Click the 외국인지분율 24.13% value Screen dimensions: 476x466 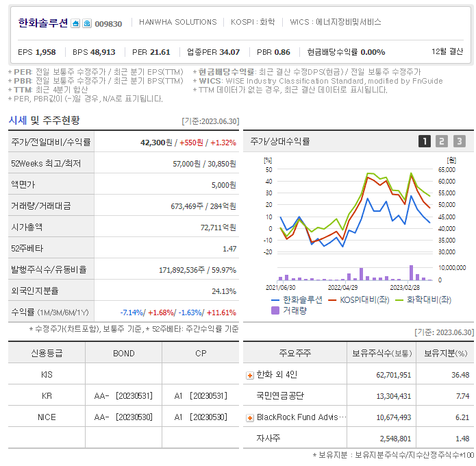coord(224,291)
